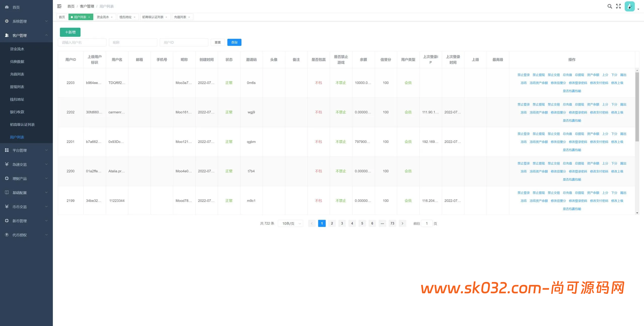
Task: Click the sidebar collapse hamburger icon
Action: (x=59, y=6)
